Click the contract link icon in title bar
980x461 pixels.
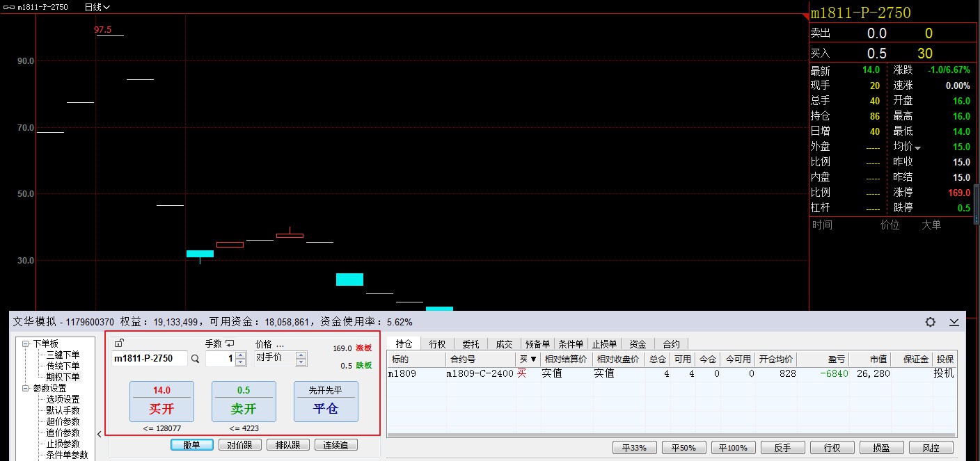(x=9, y=7)
